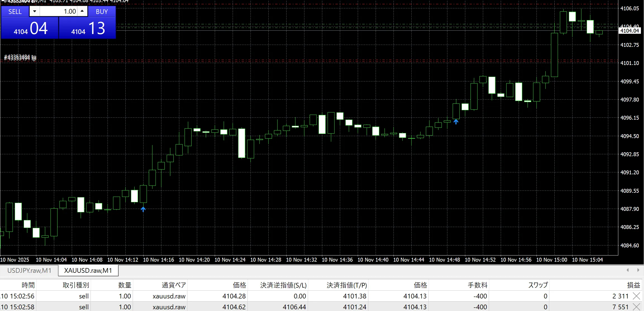Switch to the USDJPY.raw,M1 tab

[29, 271]
